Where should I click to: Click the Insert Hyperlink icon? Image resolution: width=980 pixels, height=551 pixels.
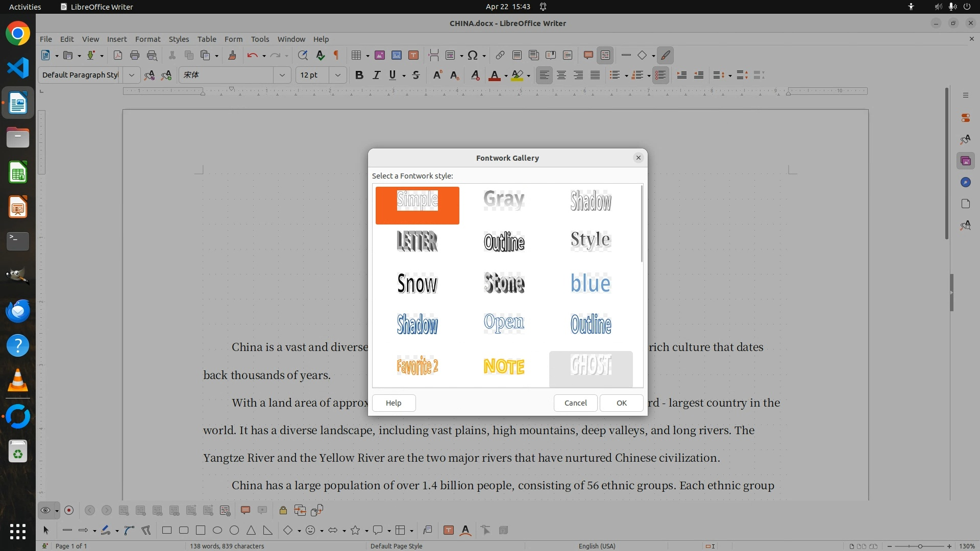point(500,55)
